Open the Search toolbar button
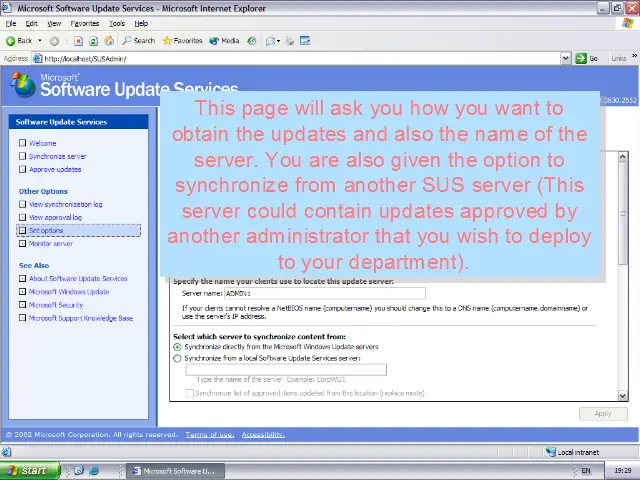 coord(139,40)
